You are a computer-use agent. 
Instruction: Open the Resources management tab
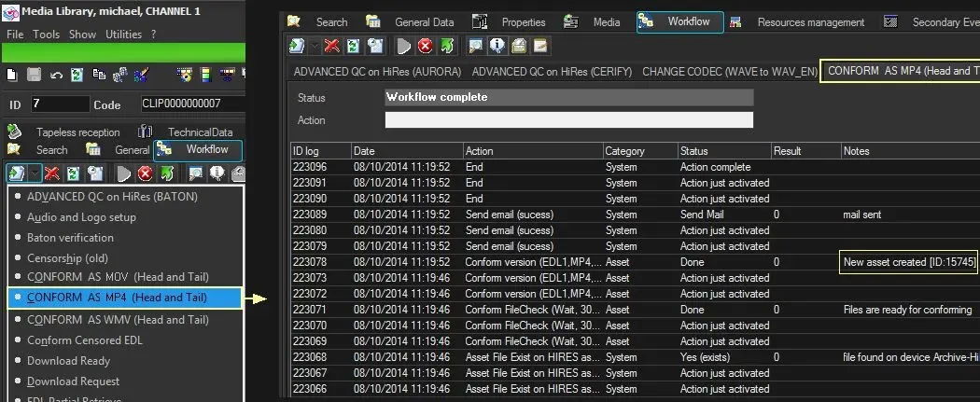point(810,21)
